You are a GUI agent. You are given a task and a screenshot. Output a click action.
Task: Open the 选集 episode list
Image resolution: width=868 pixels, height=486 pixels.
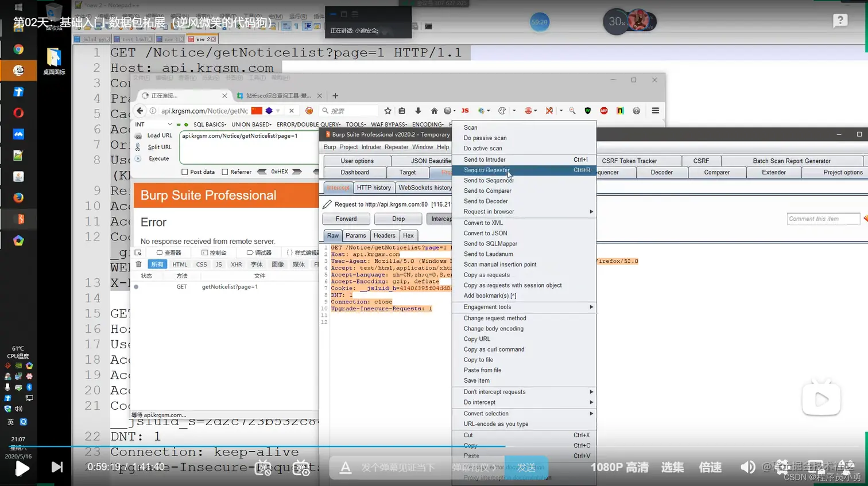672,468
